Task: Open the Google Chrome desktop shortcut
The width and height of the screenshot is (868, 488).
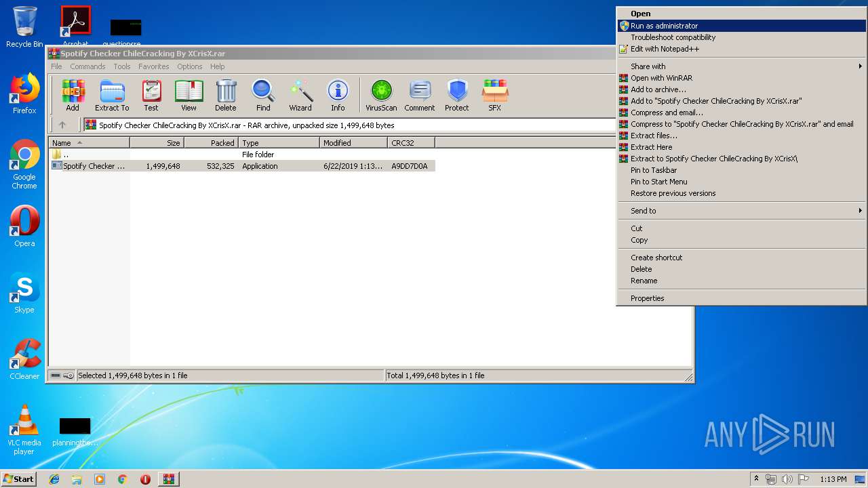Action: point(24,164)
